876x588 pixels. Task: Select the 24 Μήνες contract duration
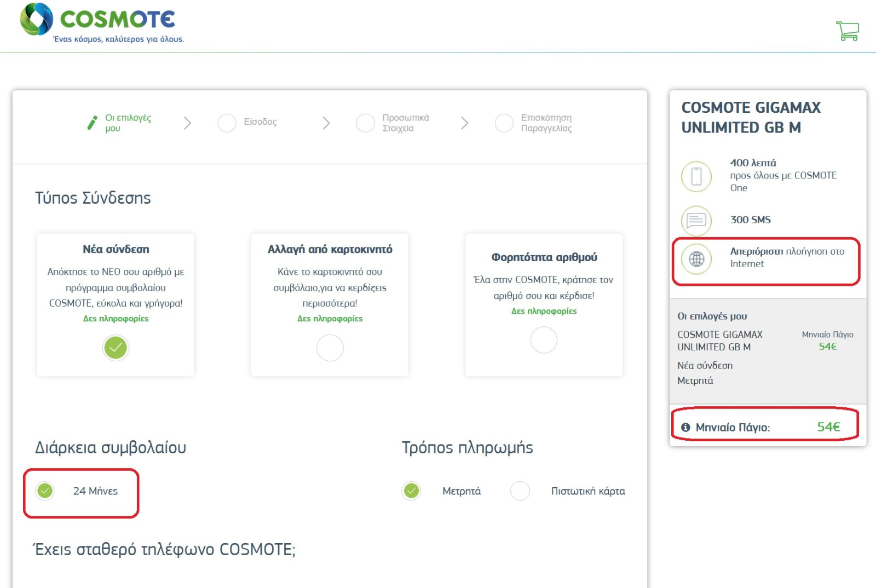[45, 491]
